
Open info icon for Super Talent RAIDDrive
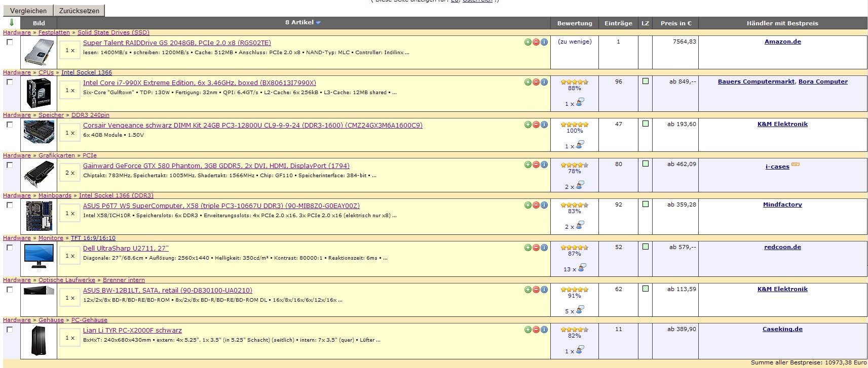click(x=544, y=42)
